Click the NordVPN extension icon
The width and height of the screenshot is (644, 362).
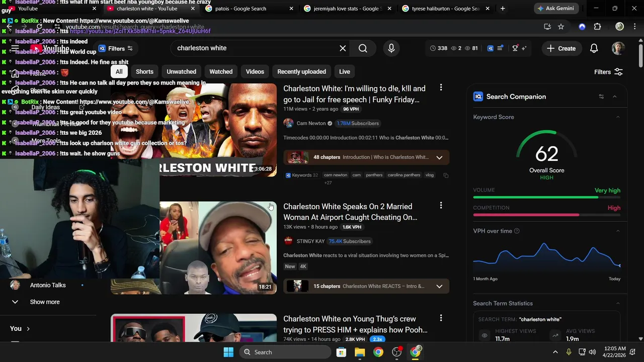[x=582, y=27]
